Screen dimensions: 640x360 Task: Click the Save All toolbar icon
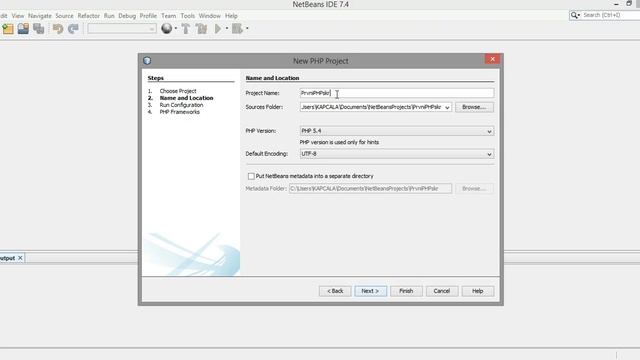(39, 29)
